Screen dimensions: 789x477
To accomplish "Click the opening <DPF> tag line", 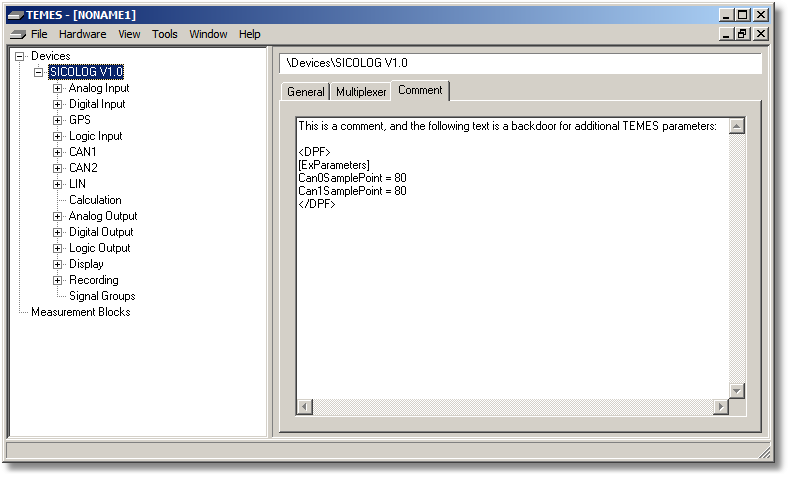I will 314,151.
